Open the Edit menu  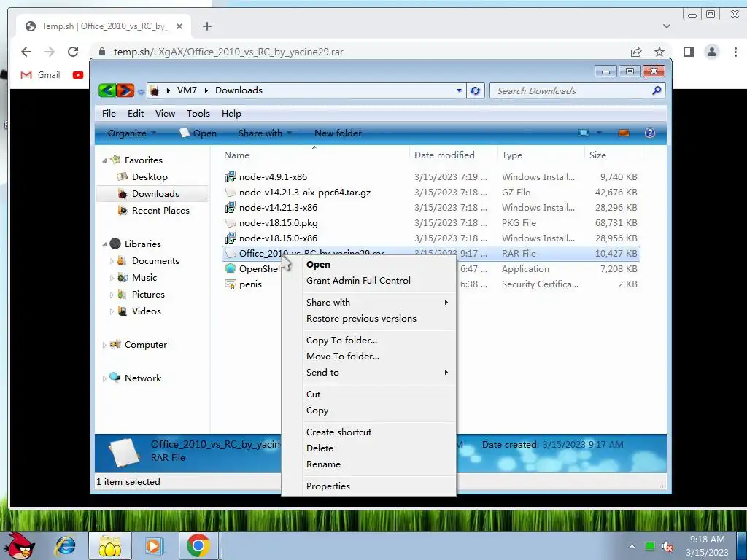pyautogui.click(x=135, y=113)
